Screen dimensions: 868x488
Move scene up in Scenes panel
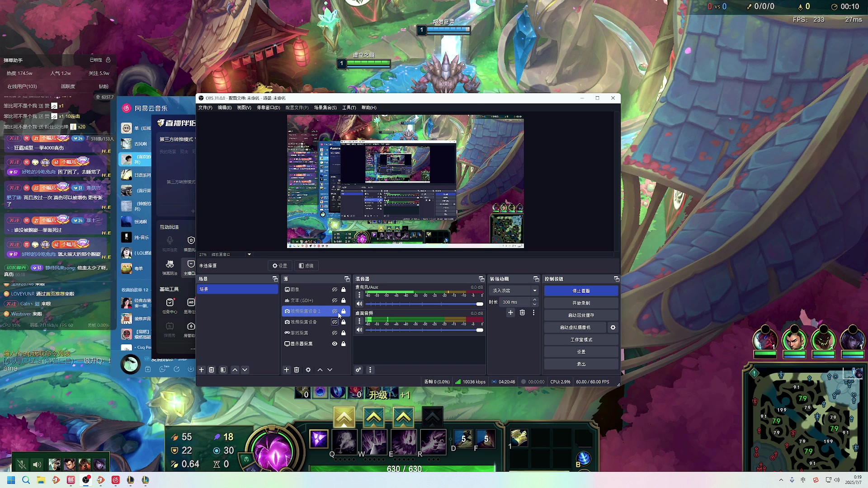(x=235, y=370)
